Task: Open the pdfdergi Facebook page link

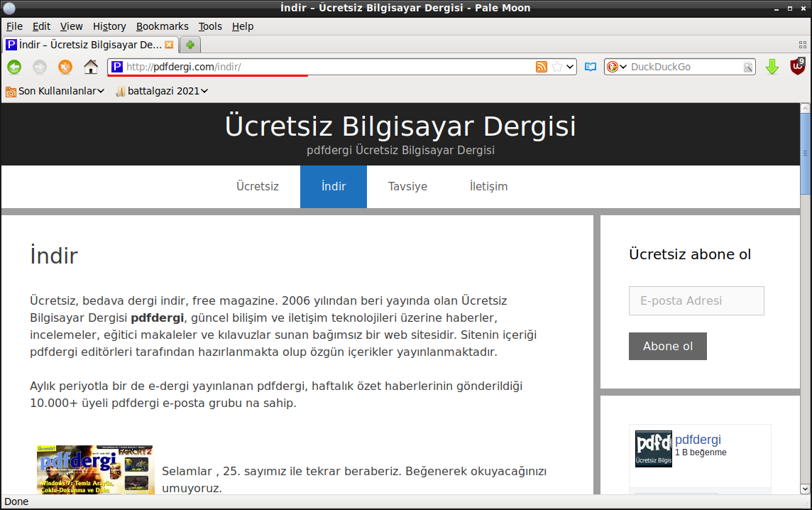Action: pos(698,440)
